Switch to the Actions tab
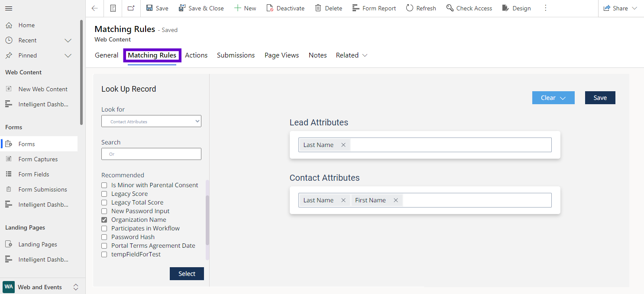The width and height of the screenshot is (644, 294). 196,55
